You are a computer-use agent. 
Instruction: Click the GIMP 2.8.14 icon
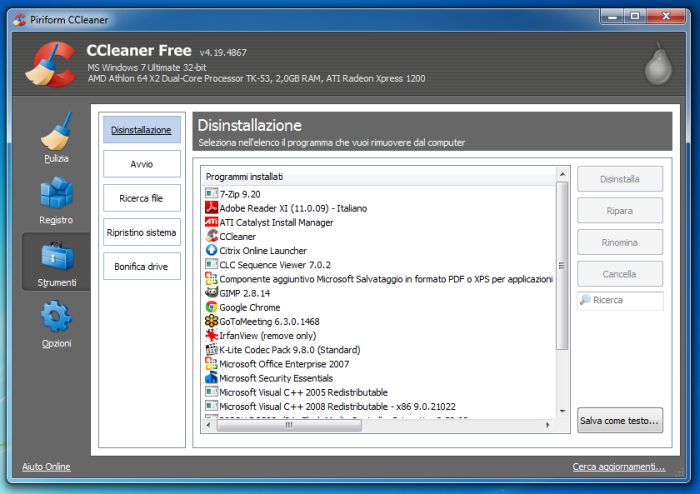211,292
